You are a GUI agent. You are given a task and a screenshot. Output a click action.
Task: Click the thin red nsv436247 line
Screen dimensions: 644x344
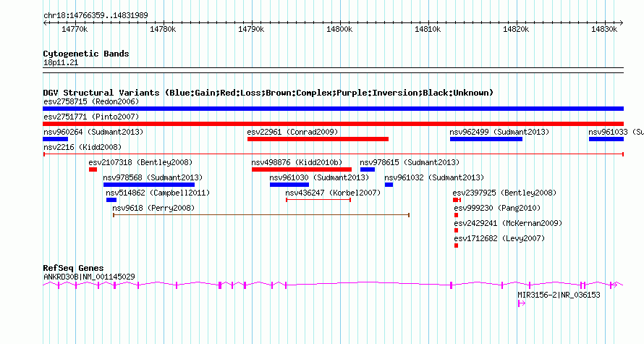point(318,200)
